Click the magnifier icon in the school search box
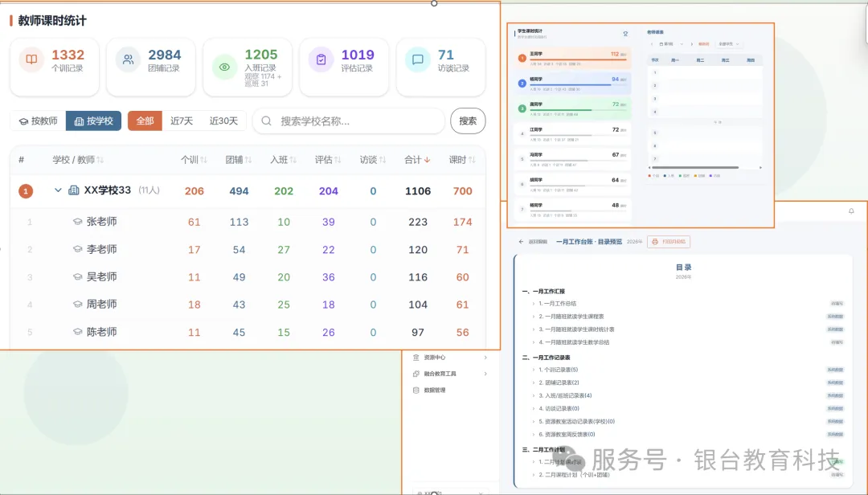This screenshot has height=495, width=868. point(266,121)
